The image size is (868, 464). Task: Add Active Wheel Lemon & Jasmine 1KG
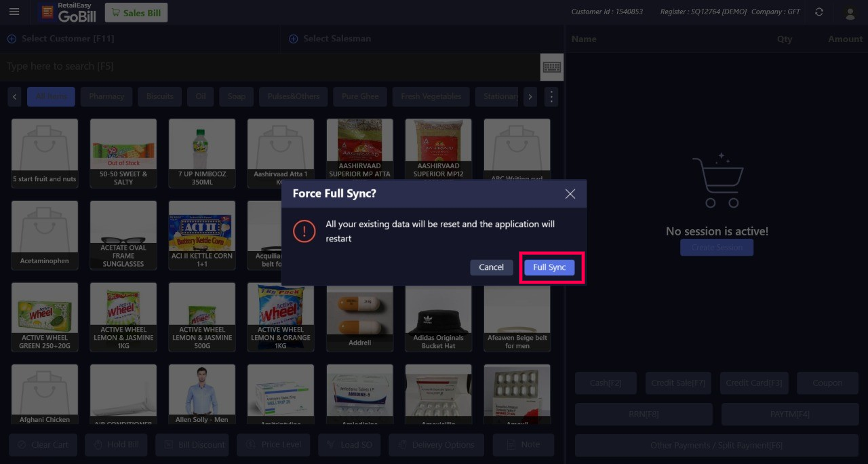(123, 317)
